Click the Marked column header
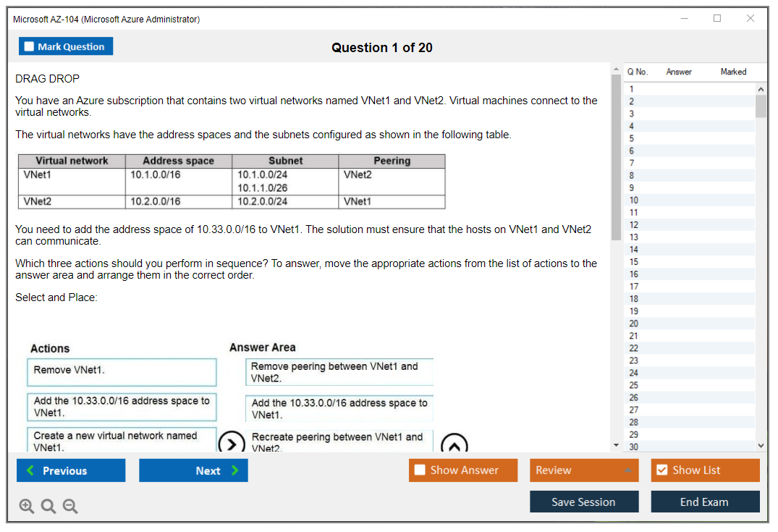778x532 pixels. (x=733, y=72)
